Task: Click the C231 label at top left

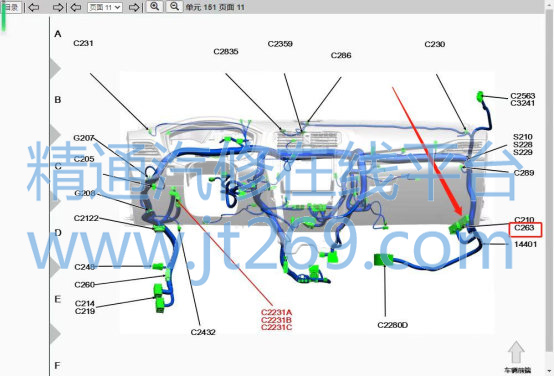Action: [x=83, y=43]
